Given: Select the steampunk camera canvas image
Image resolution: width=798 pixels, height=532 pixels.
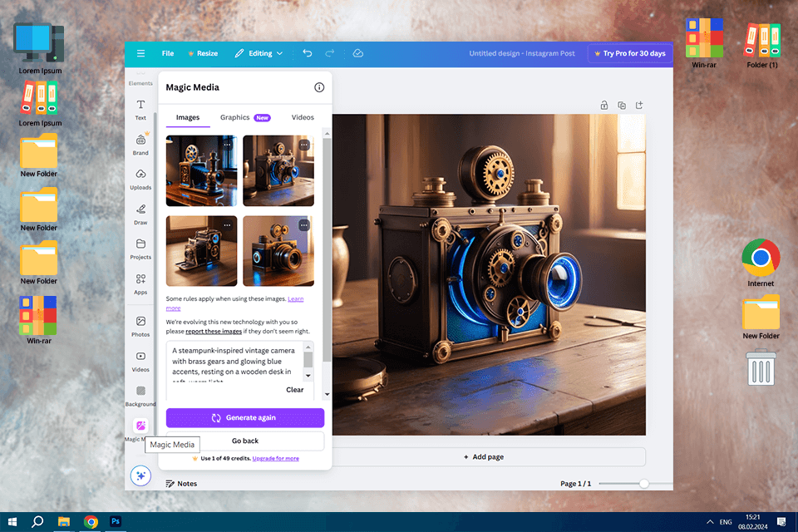Looking at the screenshot, I should coord(489,275).
